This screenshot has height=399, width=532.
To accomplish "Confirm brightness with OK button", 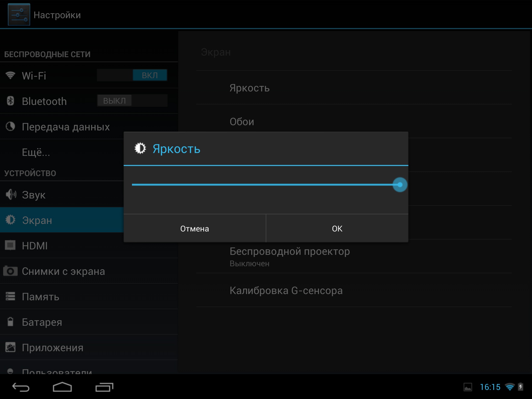I will click(x=337, y=229).
